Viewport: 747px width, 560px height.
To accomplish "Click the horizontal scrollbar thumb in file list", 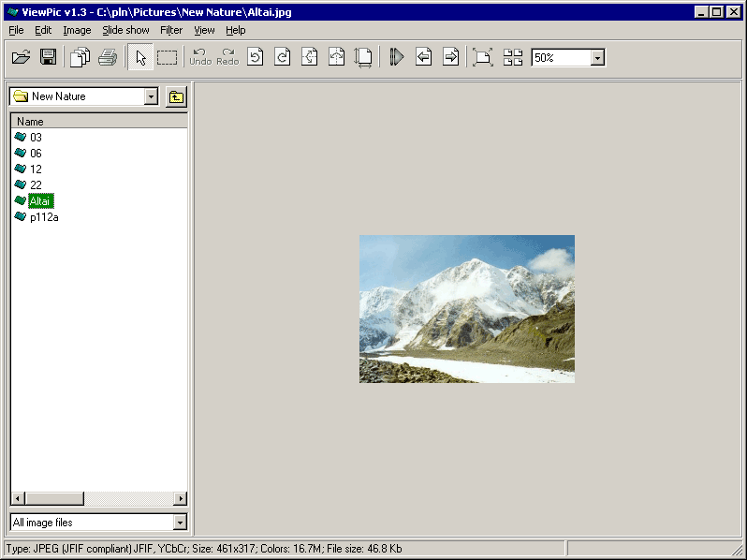I will point(54,498).
